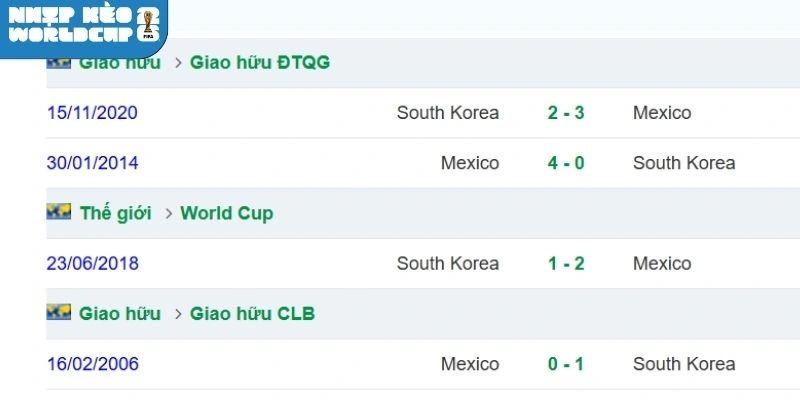Click the 16/02/2006 match date
The width and height of the screenshot is (800, 400).
point(92,364)
